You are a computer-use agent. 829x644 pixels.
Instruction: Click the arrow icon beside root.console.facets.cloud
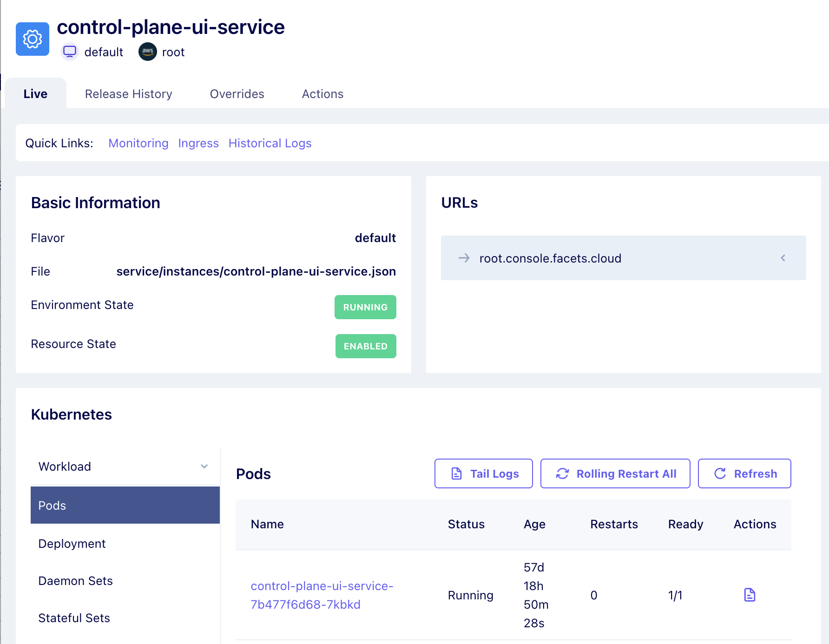464,258
